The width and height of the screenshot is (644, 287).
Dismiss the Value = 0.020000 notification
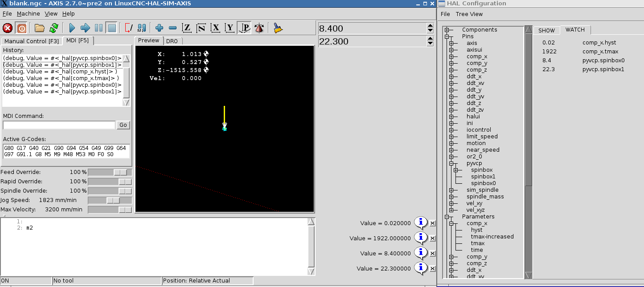[x=432, y=223]
